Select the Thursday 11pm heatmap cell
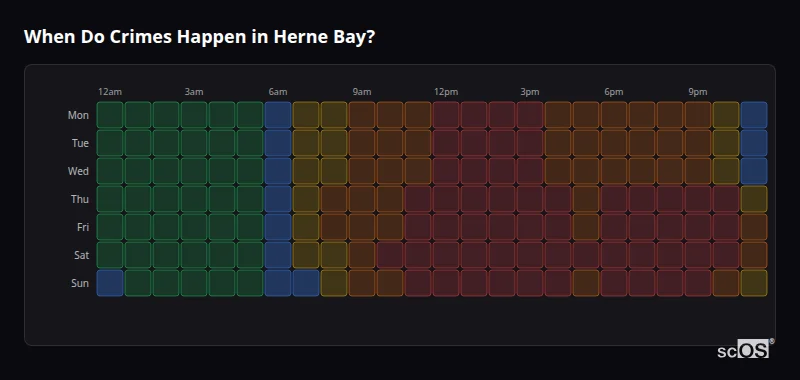 pyautogui.click(x=754, y=199)
